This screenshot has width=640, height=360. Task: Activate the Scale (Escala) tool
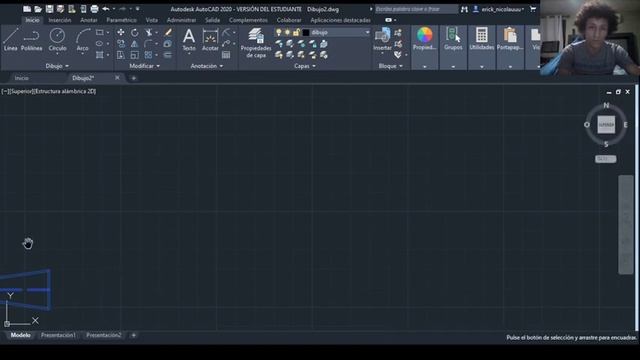click(135, 55)
